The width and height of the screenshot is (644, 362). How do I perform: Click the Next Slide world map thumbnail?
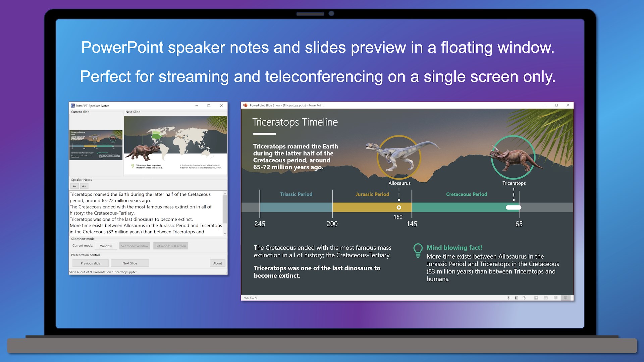(x=175, y=145)
